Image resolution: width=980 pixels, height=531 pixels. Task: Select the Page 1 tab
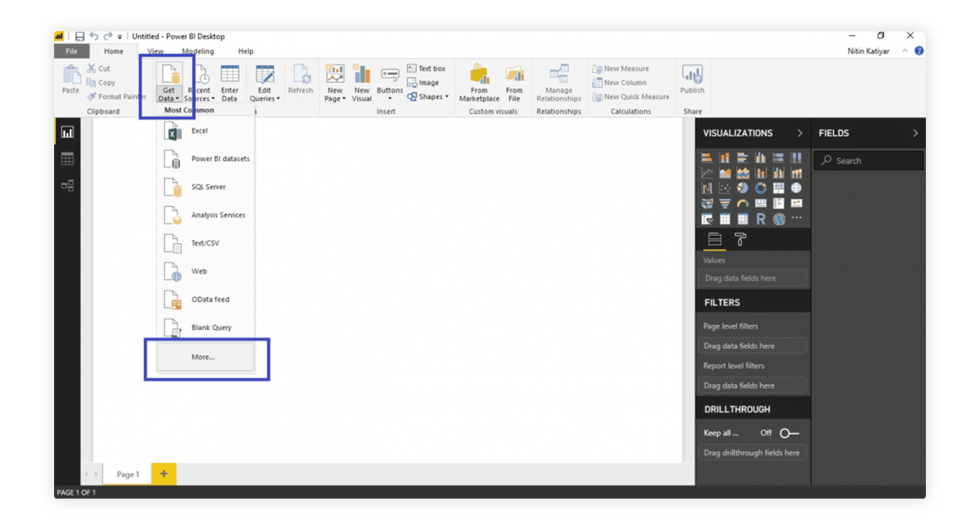pyautogui.click(x=128, y=474)
